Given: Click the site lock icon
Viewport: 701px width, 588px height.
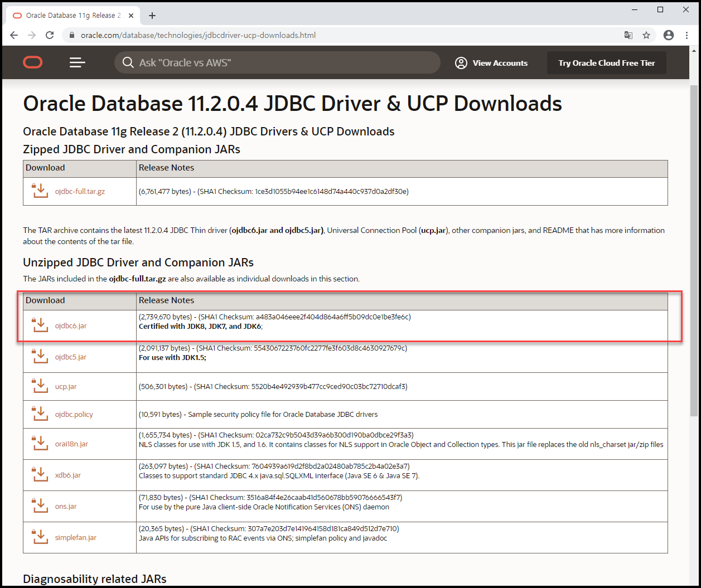Looking at the screenshot, I should click(71, 35).
